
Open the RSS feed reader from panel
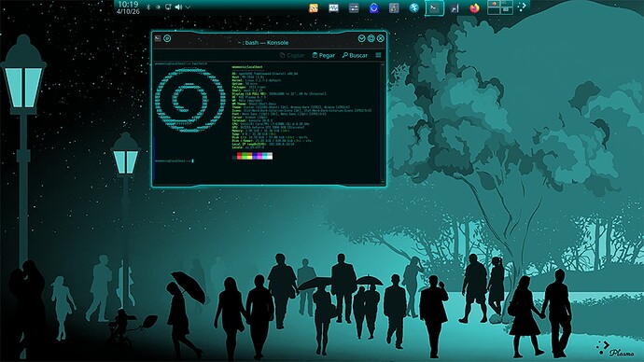[x=314, y=7]
